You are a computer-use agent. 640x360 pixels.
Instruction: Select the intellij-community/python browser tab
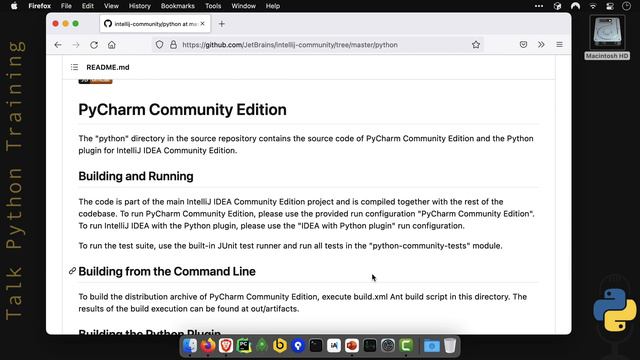tap(155, 24)
